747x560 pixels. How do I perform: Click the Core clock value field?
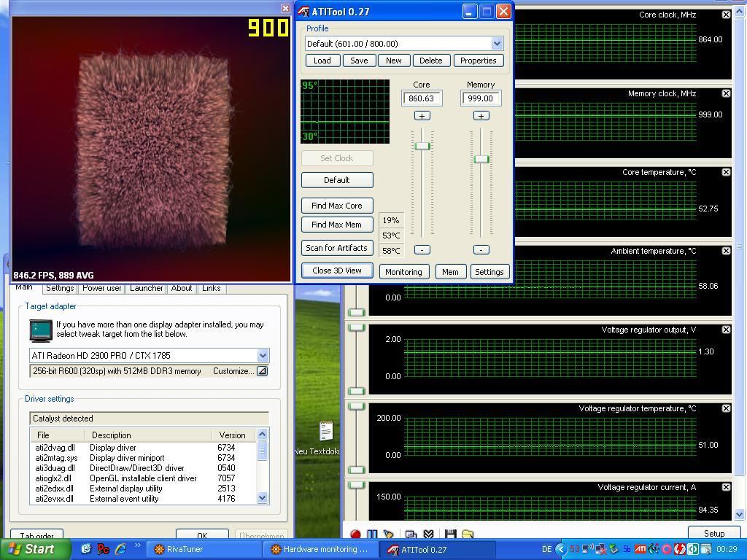(422, 98)
